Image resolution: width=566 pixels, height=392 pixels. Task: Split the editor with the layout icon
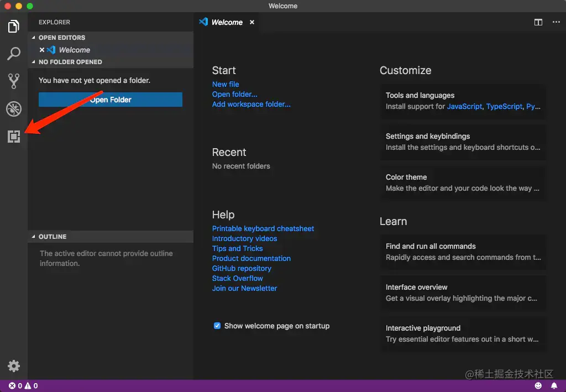click(538, 22)
